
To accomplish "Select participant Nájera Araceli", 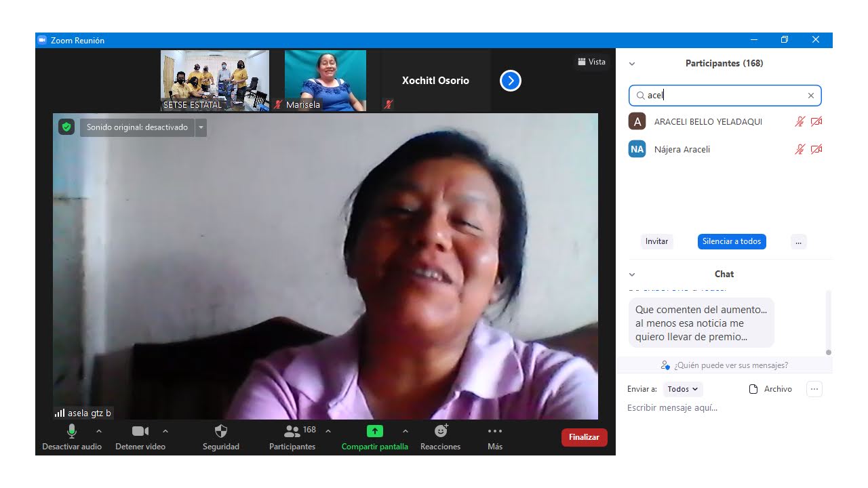I will pos(726,149).
